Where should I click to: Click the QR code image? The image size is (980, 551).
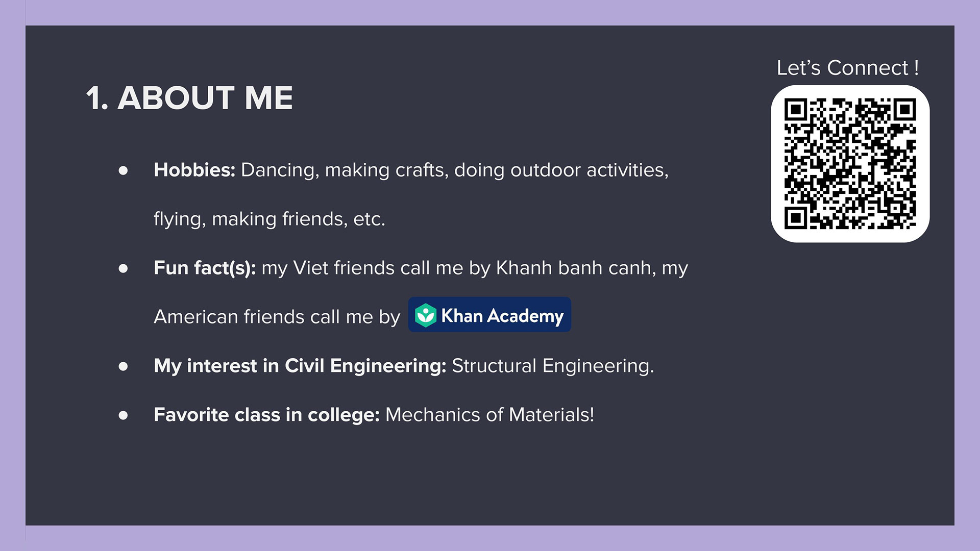(850, 164)
